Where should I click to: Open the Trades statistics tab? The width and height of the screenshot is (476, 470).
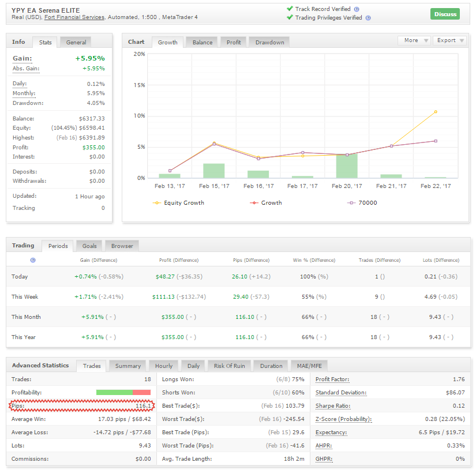coord(92,366)
